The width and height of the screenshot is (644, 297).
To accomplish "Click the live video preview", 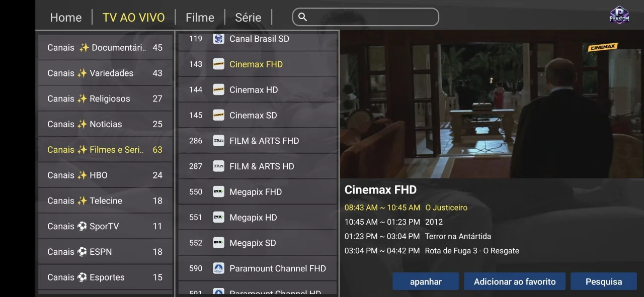I will pyautogui.click(x=492, y=104).
